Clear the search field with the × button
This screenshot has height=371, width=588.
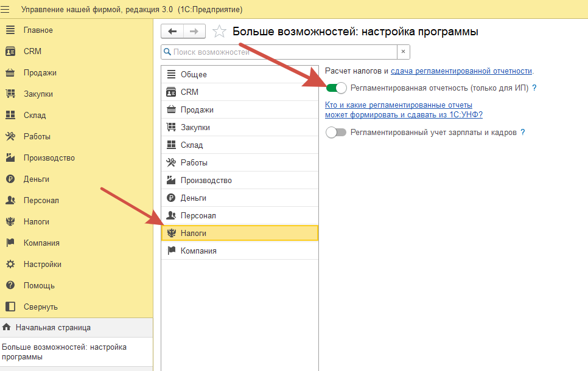click(403, 52)
